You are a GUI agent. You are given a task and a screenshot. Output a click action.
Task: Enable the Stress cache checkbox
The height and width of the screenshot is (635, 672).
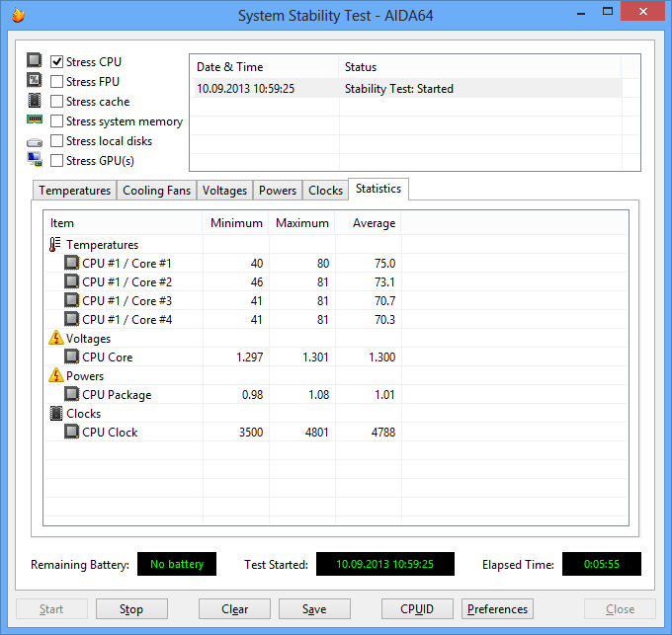pos(56,102)
